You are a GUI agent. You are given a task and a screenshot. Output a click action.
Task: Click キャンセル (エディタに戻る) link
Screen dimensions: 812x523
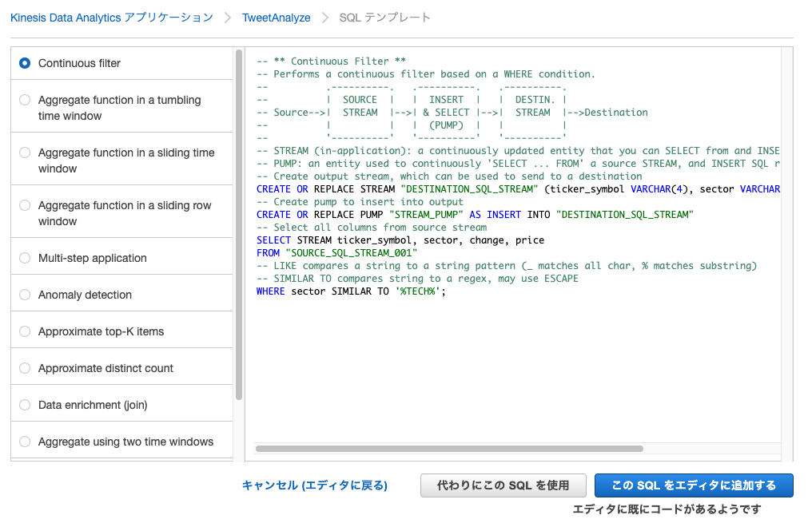coord(315,485)
